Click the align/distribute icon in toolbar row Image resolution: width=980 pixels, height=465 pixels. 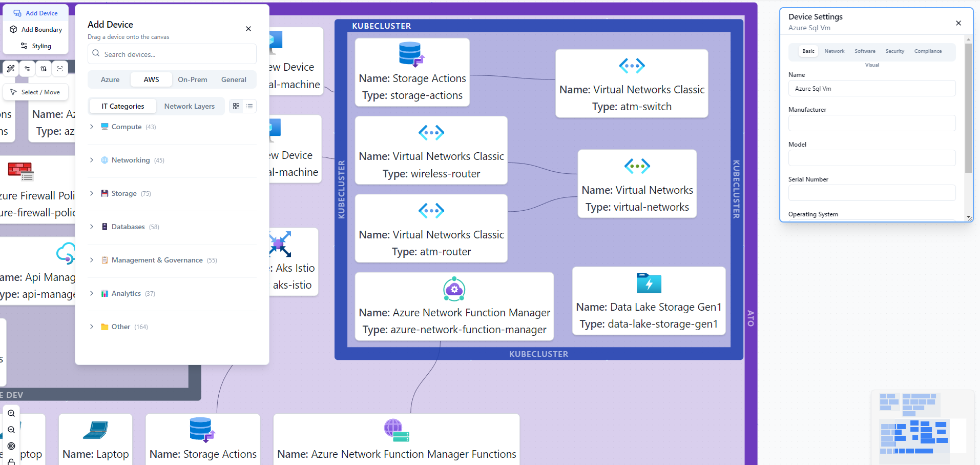(44, 69)
